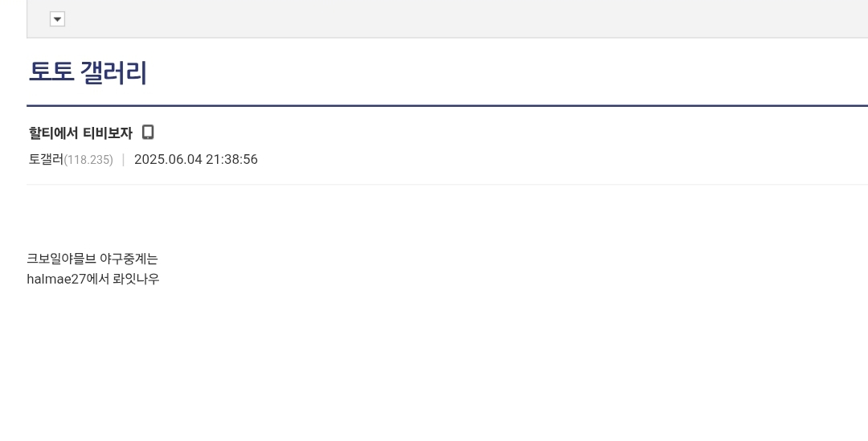Expand the small dropdown arrow in gray bar

click(57, 19)
